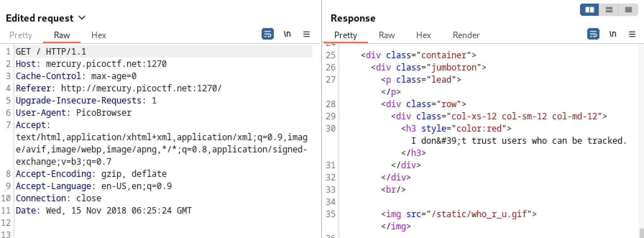Click the Accept-Language header line

tap(94, 186)
